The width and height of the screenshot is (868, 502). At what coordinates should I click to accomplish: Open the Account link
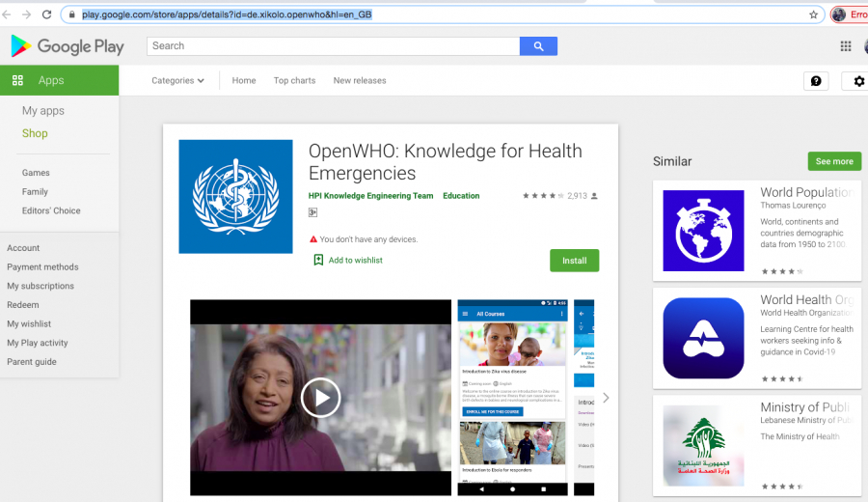click(23, 248)
